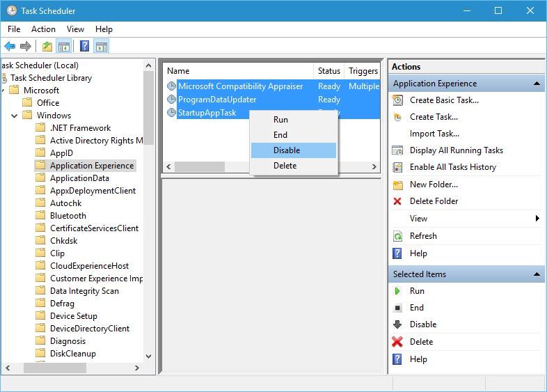547x392 pixels.
Task: Select the DiskCleanup folder in tree
Action: pyautogui.click(x=73, y=354)
